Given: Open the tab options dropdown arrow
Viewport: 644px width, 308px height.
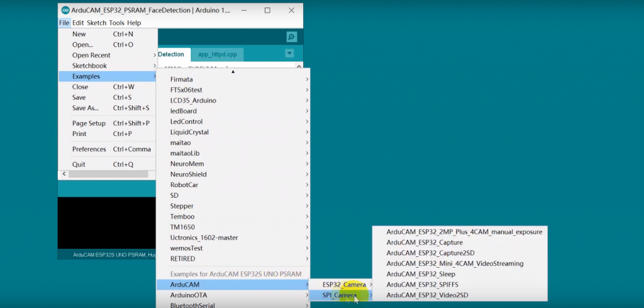Looking at the screenshot, I should (x=289, y=54).
